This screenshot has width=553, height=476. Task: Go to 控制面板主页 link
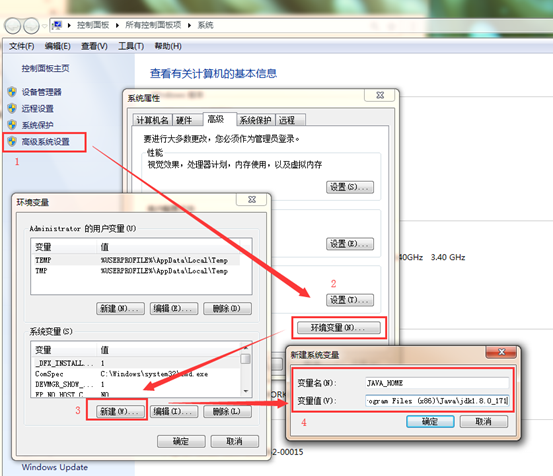(45, 68)
